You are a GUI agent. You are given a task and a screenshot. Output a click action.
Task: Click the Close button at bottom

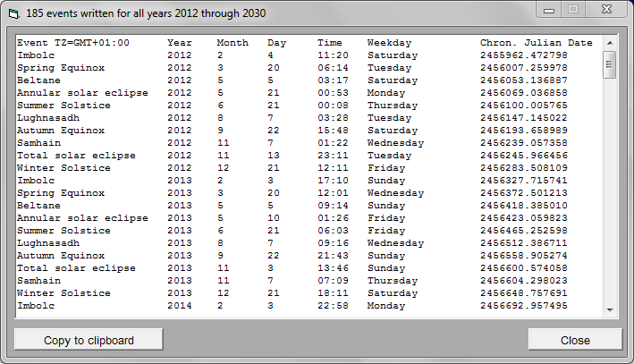(575, 340)
